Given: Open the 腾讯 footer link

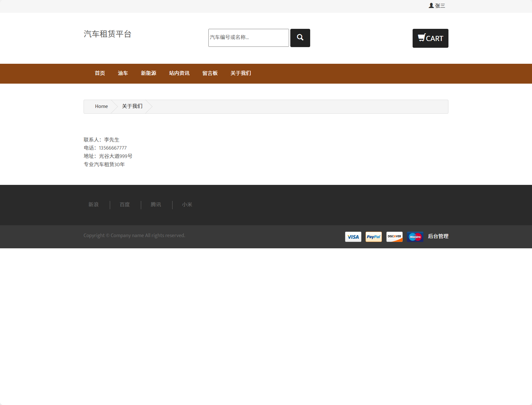Looking at the screenshot, I should click(x=156, y=205).
